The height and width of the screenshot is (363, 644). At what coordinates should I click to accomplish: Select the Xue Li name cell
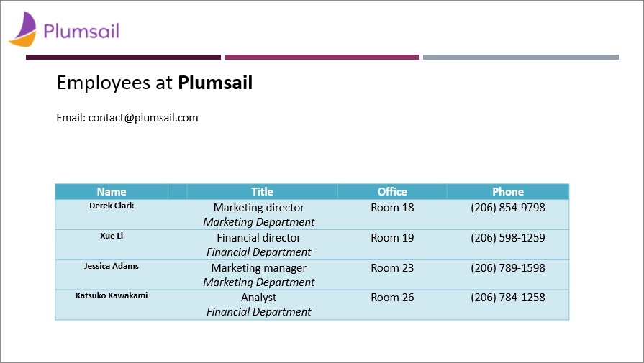[112, 244]
